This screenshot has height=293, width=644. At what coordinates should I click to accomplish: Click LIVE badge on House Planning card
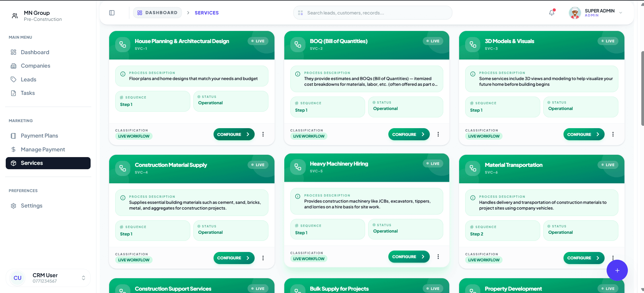tap(258, 41)
